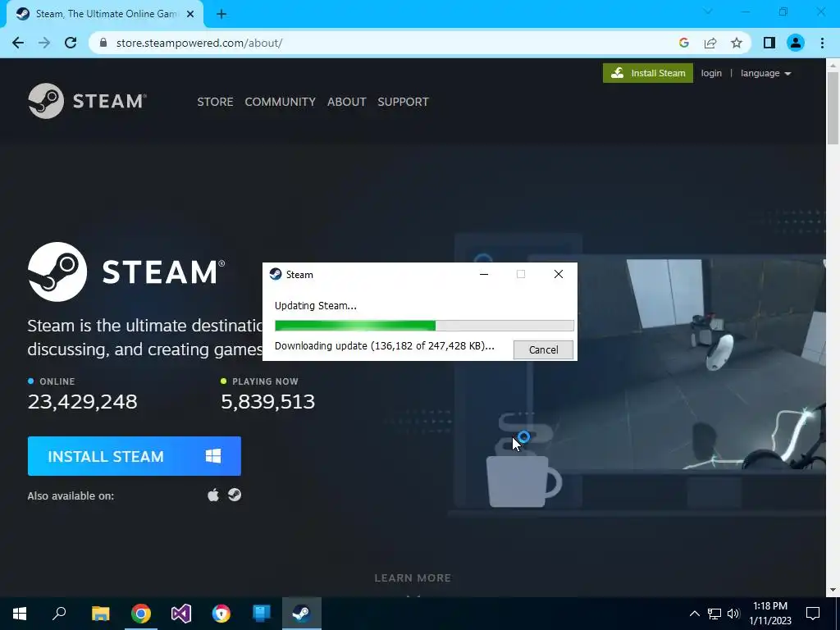
Task: Close the Steam browser tab
Action: (x=190, y=15)
